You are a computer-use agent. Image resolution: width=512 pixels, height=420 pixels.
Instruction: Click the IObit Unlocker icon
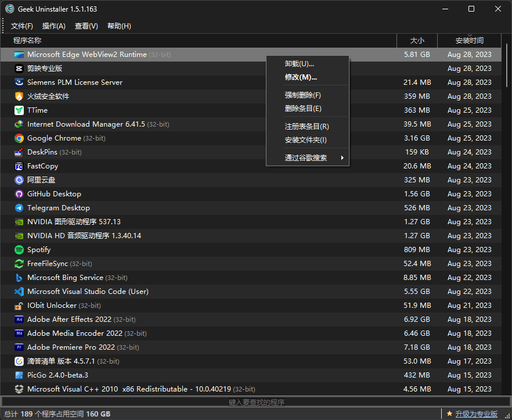pos(19,306)
